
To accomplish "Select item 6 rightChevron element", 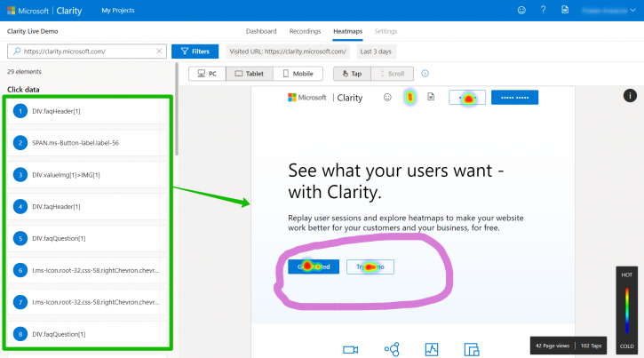I will [87, 270].
